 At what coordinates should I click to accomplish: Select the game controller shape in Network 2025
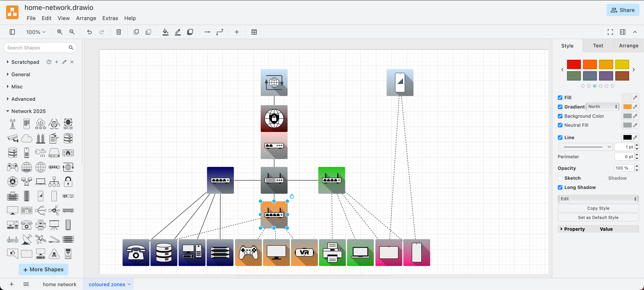[x=12, y=167]
